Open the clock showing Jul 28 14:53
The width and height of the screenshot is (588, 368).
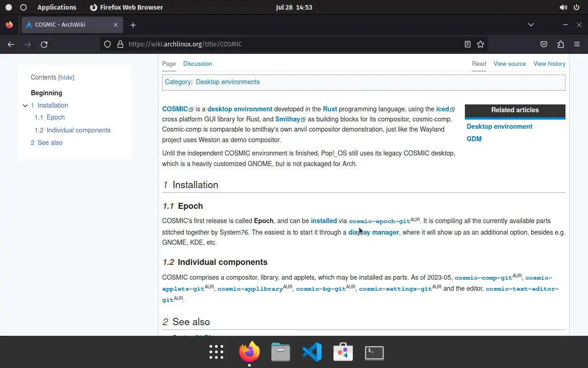pos(294,7)
